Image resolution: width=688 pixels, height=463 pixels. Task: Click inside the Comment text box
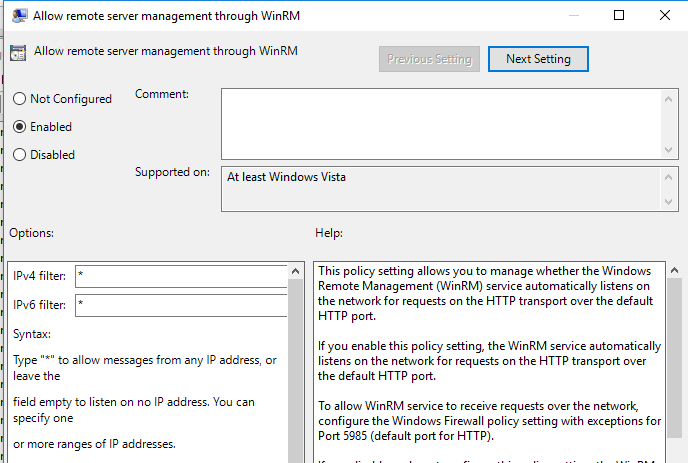440,122
